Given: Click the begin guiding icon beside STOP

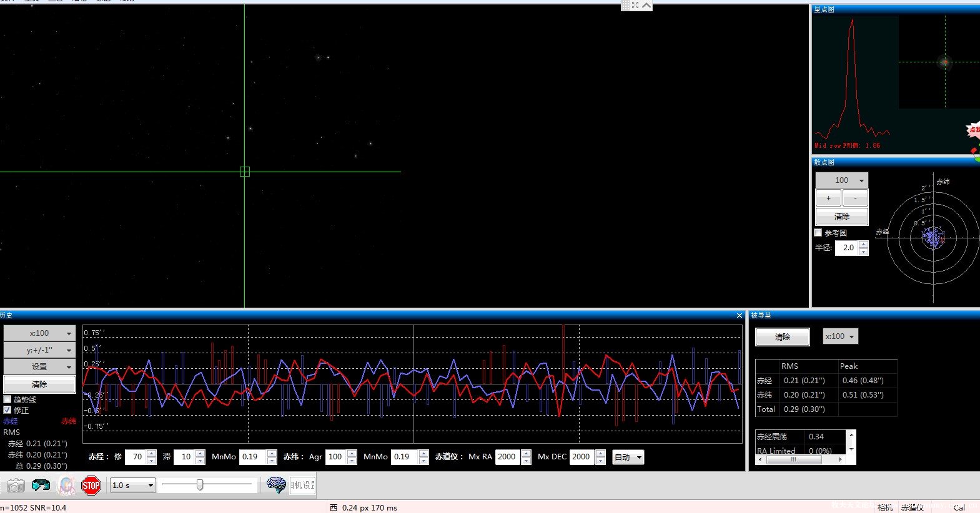Looking at the screenshot, I should pyautogui.click(x=66, y=486).
